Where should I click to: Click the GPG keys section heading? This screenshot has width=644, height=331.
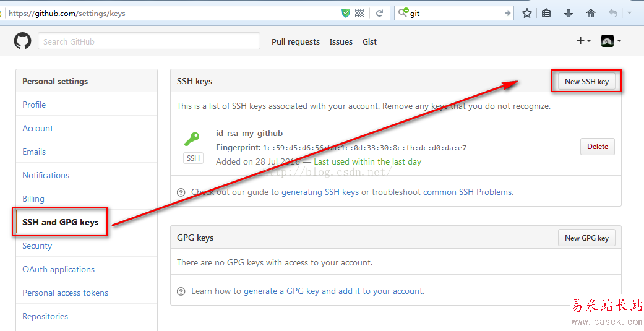point(195,238)
